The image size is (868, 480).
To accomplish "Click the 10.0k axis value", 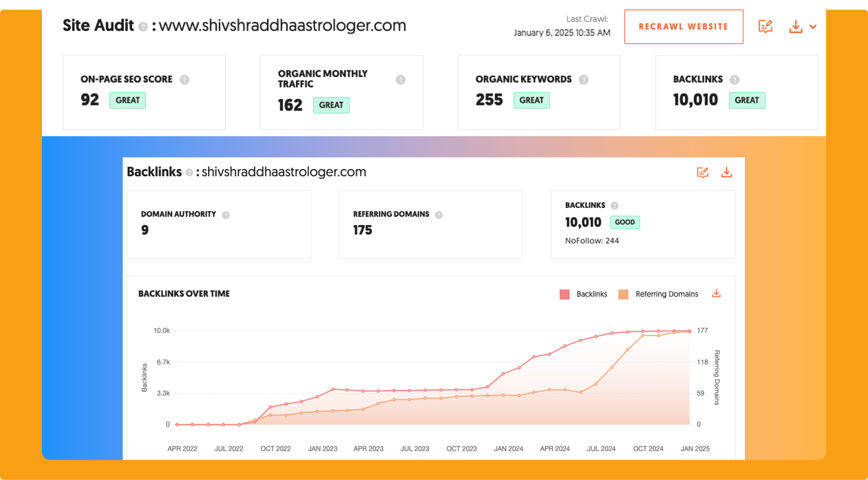I will pyautogui.click(x=162, y=331).
